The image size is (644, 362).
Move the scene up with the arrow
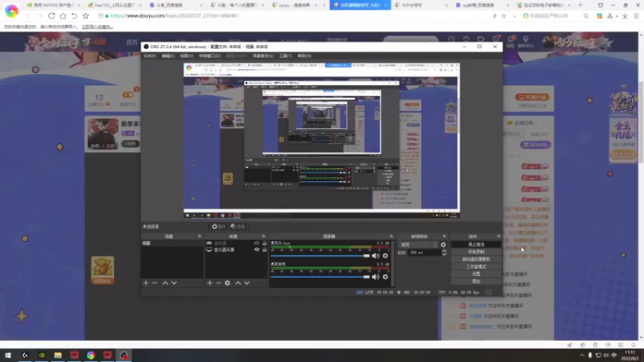point(165,283)
